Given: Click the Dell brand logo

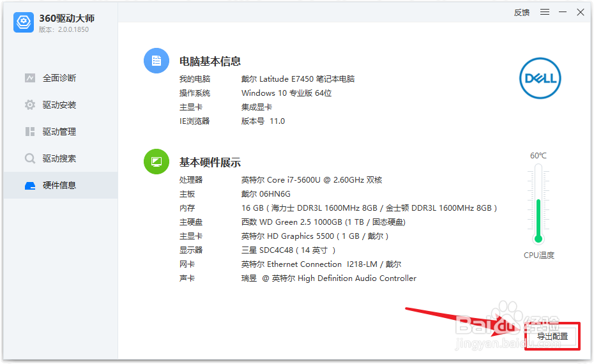Looking at the screenshot, I should pos(540,79).
